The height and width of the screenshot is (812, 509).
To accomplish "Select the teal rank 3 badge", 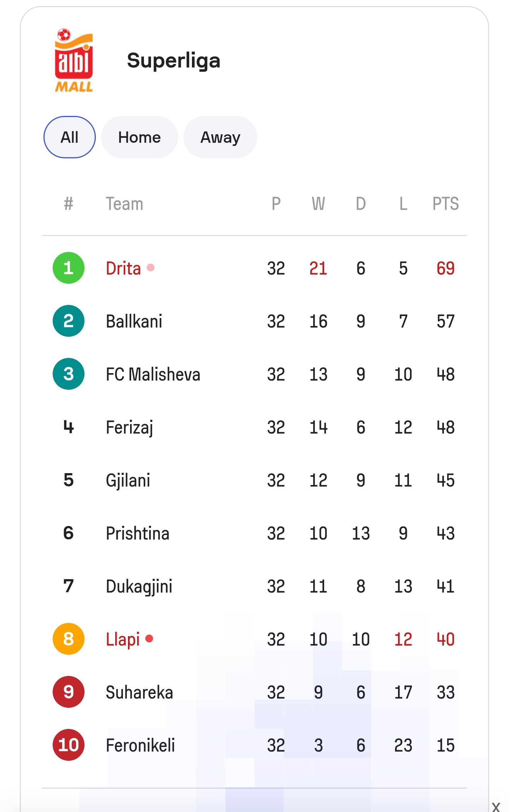I will (69, 374).
